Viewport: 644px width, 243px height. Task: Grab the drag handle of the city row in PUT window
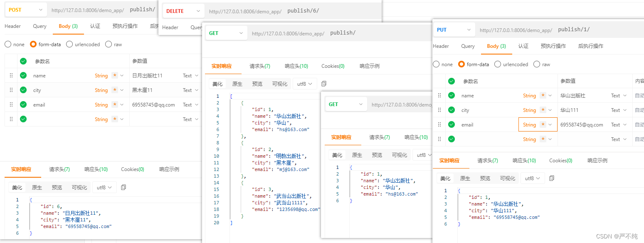point(439,110)
